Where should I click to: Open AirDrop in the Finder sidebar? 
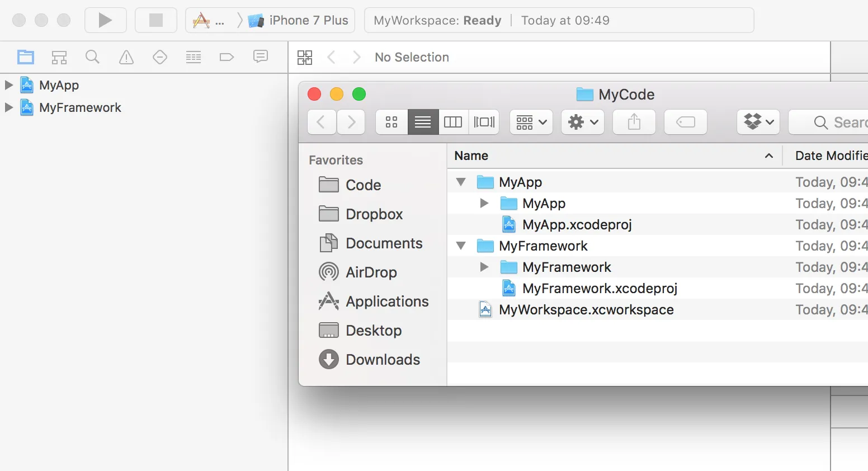358,272
